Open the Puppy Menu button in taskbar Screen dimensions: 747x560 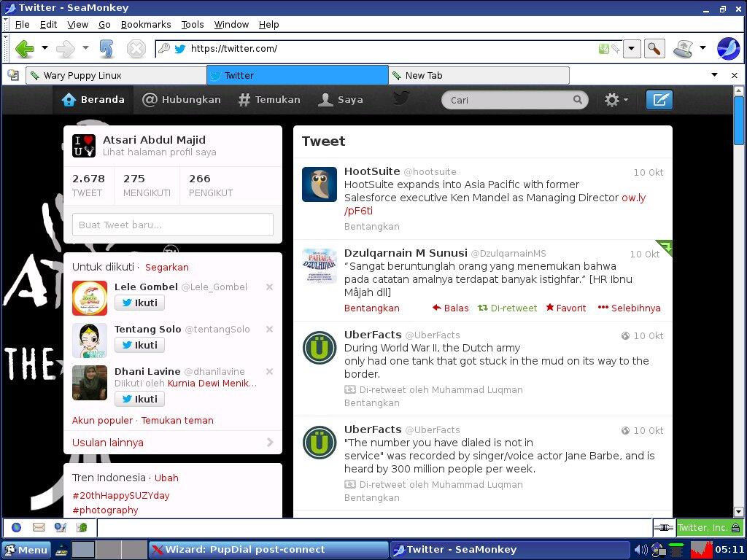tap(26, 550)
